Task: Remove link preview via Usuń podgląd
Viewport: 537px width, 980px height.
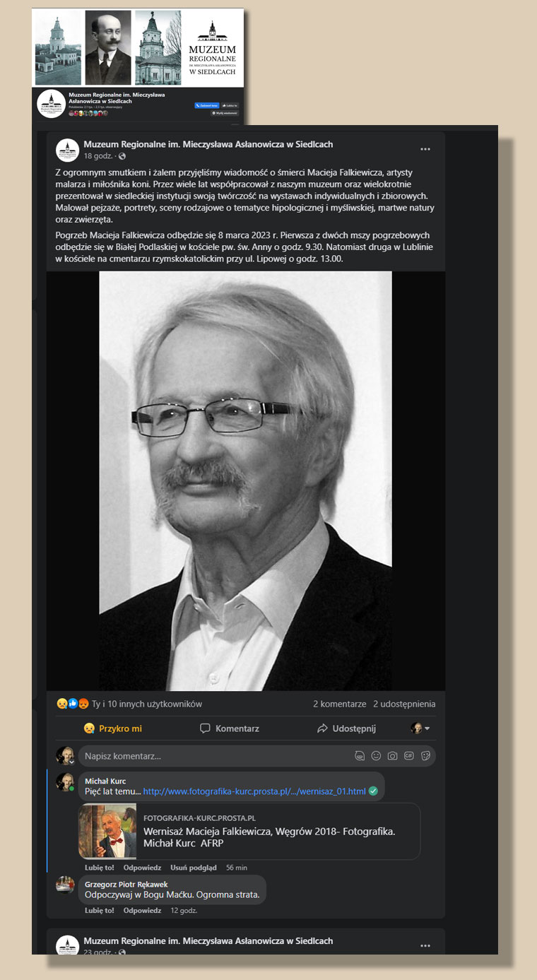Action: [194, 868]
